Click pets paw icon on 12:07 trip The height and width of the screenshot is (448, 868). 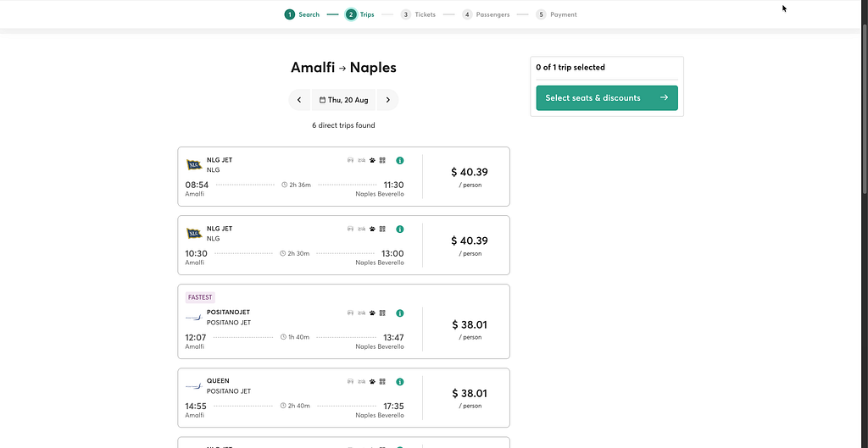373,313
